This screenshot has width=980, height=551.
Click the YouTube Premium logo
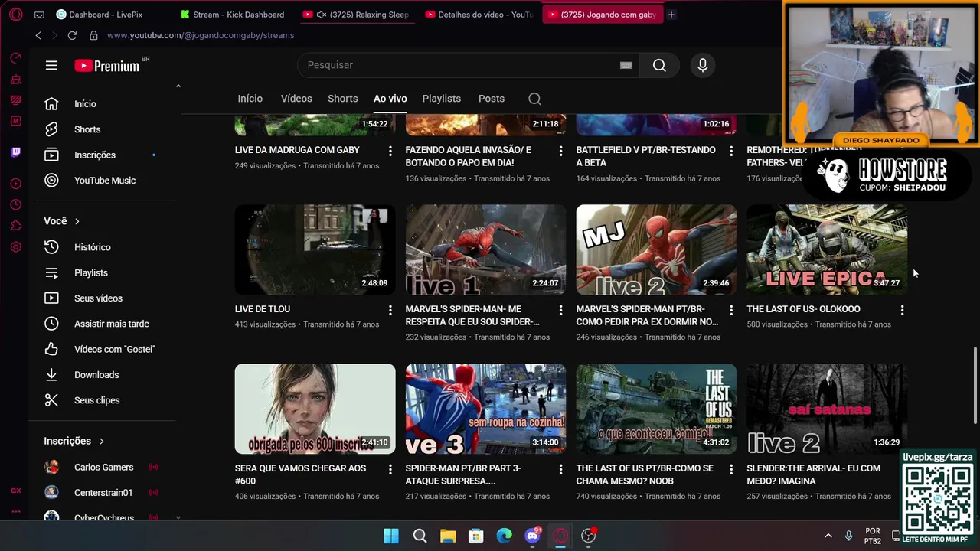click(x=107, y=66)
